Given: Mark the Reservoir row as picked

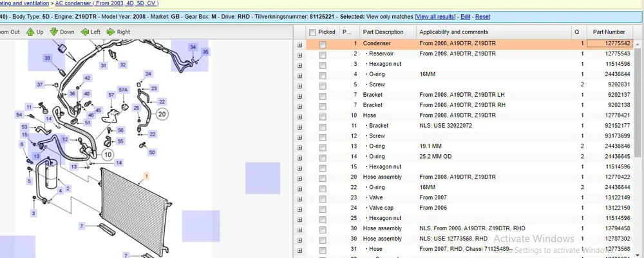Looking at the screenshot, I should coord(323,54).
